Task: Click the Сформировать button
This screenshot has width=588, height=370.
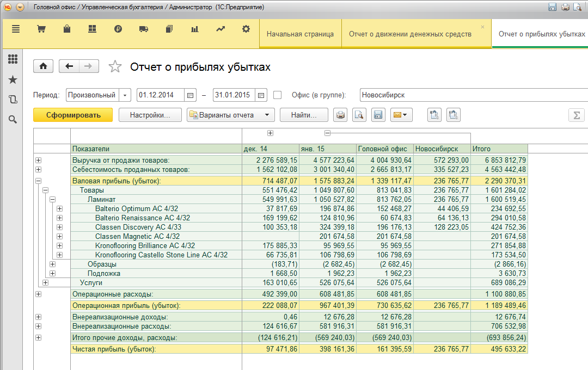Action: tap(73, 115)
